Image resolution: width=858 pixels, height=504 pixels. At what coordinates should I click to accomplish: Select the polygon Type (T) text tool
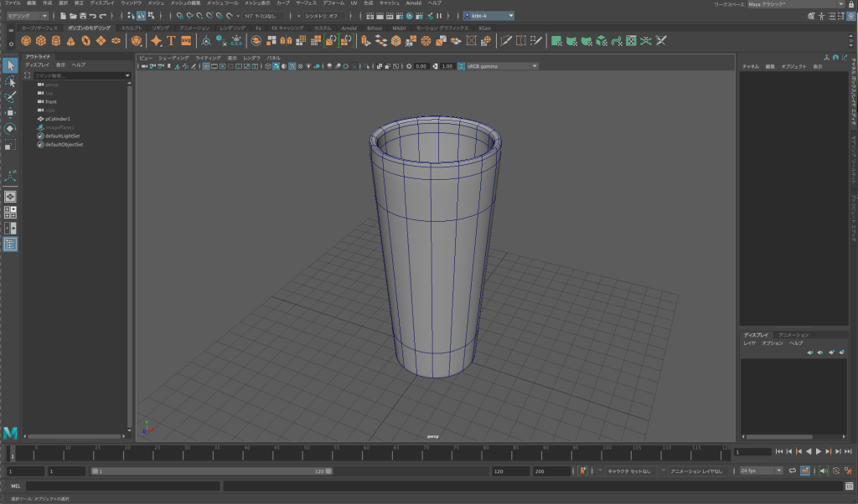[x=171, y=40]
